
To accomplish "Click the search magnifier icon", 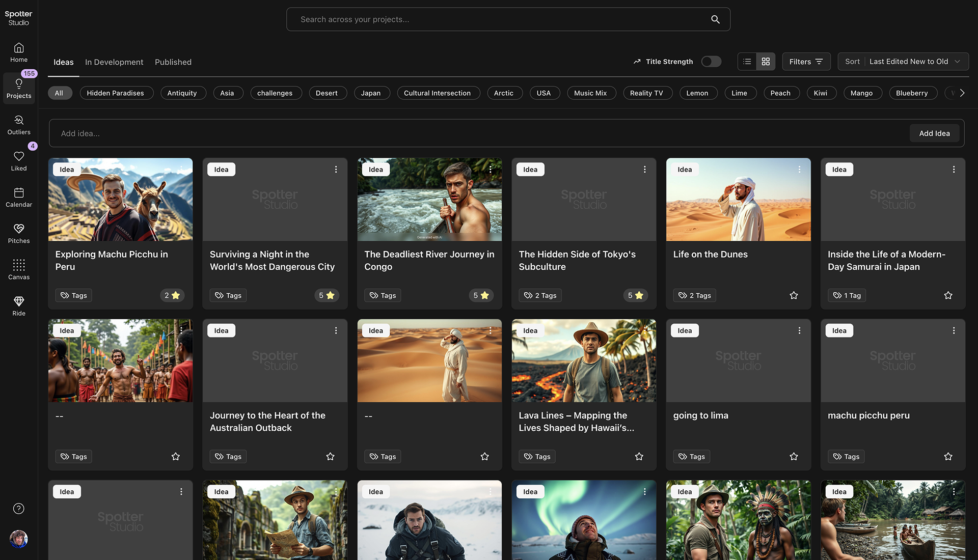I will coord(715,19).
